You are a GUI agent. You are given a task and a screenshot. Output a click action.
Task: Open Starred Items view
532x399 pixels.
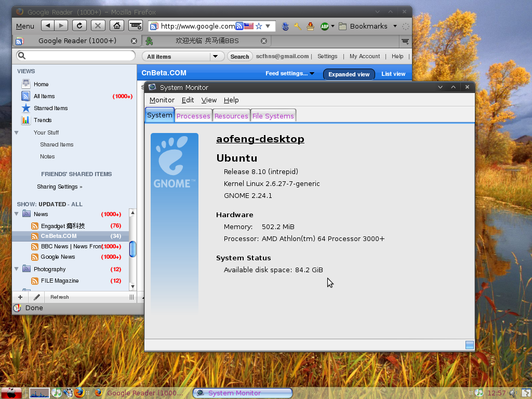point(50,108)
